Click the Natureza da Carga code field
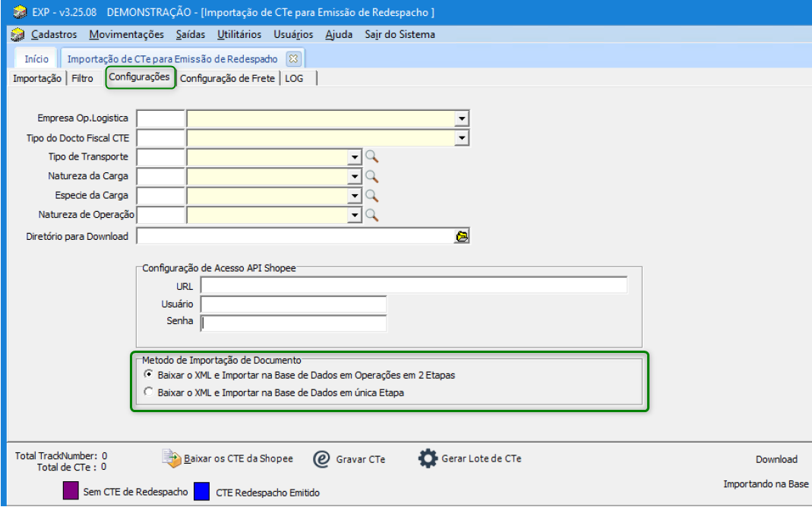 (x=160, y=176)
